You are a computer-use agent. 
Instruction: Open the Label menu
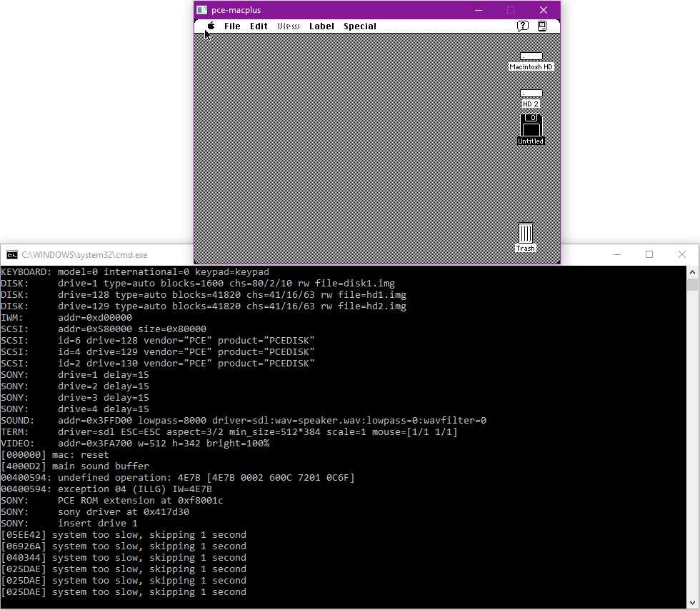[x=321, y=26]
